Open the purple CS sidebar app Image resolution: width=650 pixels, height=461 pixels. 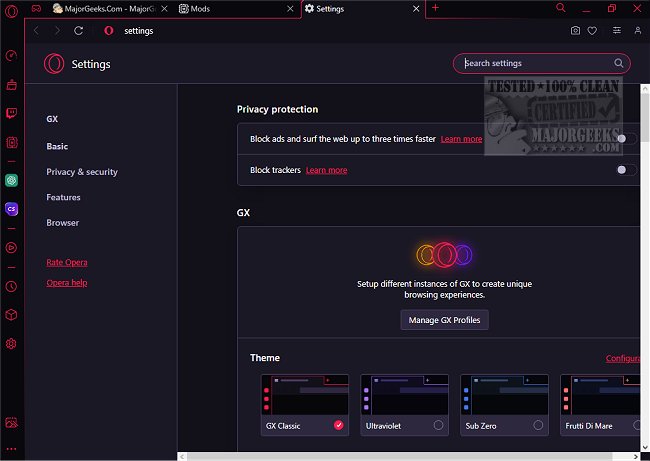[x=11, y=209]
